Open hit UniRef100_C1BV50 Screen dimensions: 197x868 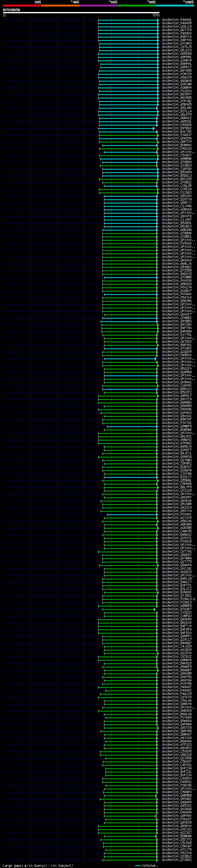177,386
